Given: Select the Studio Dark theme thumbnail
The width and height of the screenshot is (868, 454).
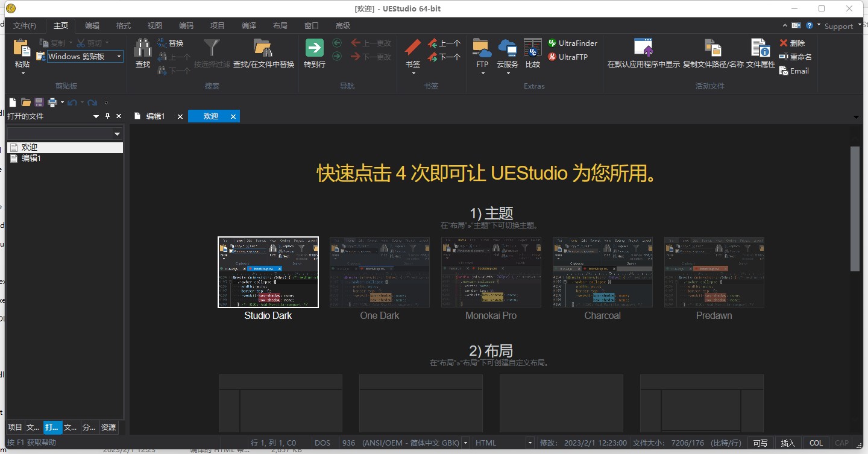Looking at the screenshot, I should [x=268, y=272].
